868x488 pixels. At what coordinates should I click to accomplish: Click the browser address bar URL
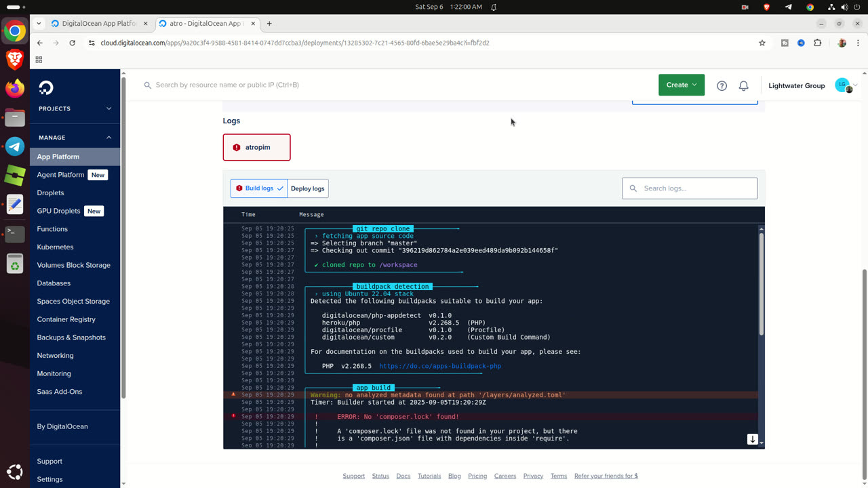[295, 43]
